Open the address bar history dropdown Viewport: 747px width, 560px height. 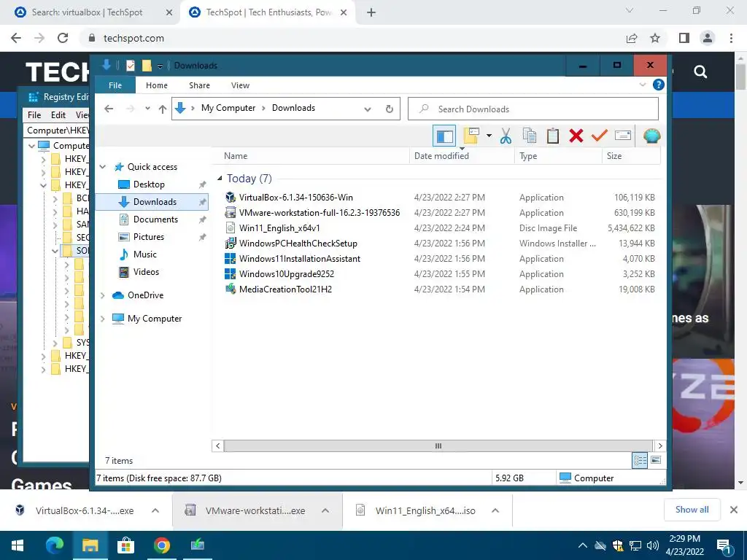368,109
